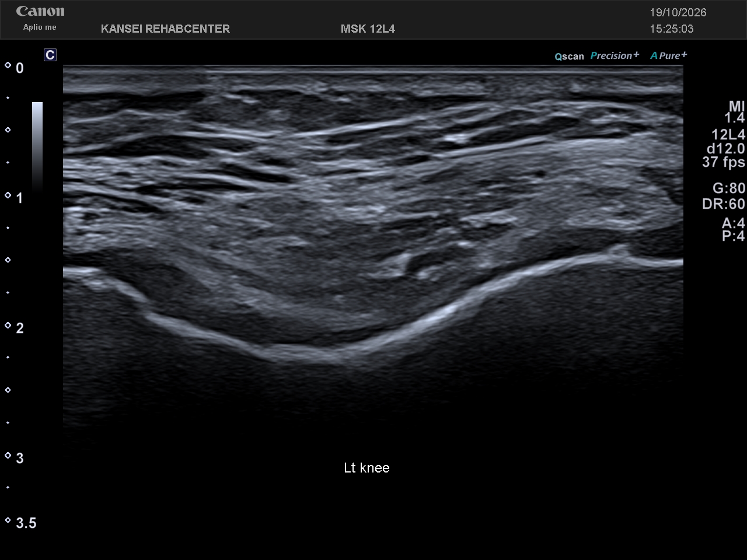Click the grayscale bar beside the image
747x560 pixels.
[x=37, y=146]
